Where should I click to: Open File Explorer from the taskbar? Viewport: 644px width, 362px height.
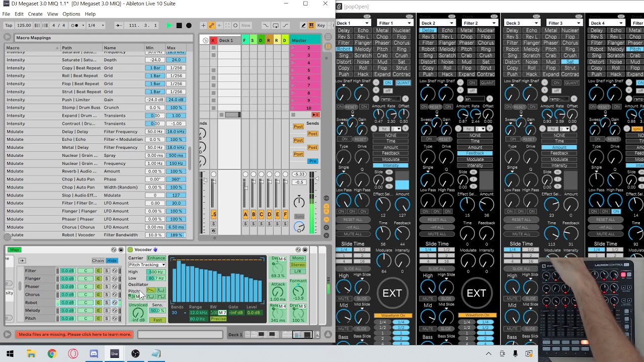tap(31, 353)
